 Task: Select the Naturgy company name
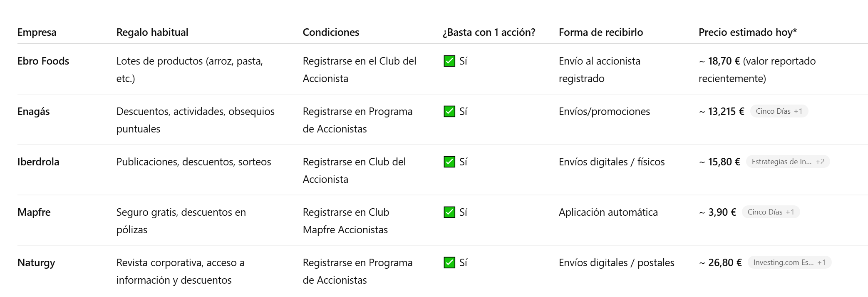click(36, 263)
